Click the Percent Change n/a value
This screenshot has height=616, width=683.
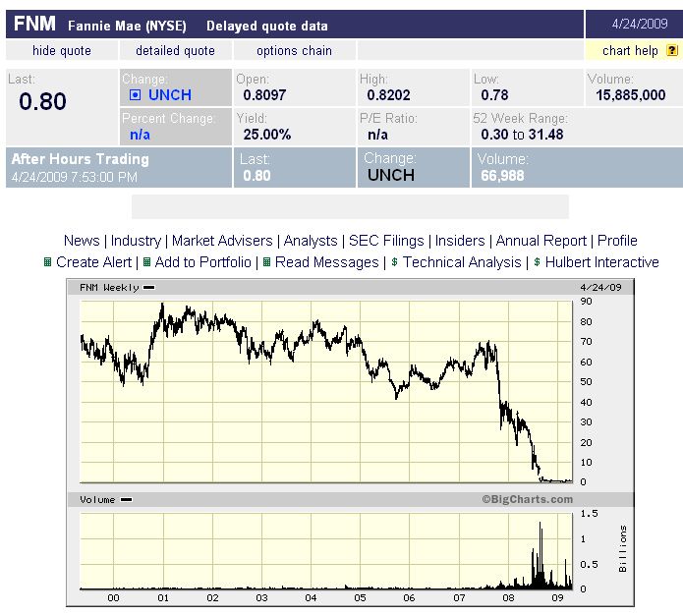point(140,135)
